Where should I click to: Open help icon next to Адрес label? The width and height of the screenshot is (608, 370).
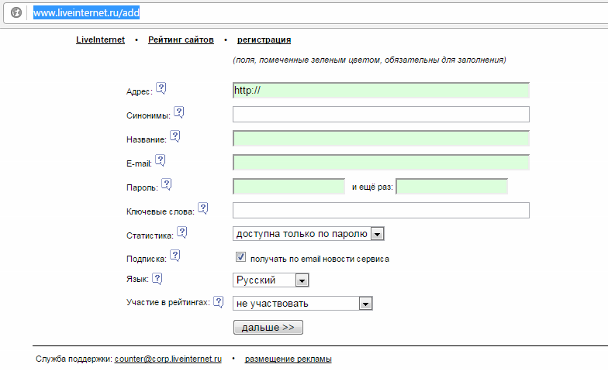[x=161, y=88]
